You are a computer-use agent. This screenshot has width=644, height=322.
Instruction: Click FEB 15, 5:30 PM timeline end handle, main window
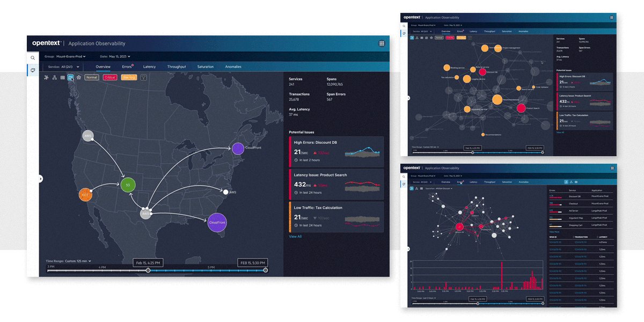(x=265, y=270)
